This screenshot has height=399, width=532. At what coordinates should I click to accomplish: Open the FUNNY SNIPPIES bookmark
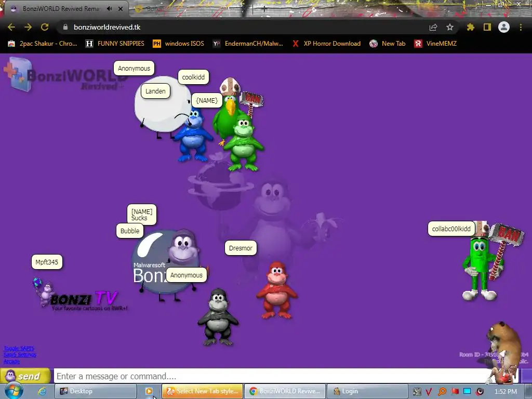(x=115, y=44)
